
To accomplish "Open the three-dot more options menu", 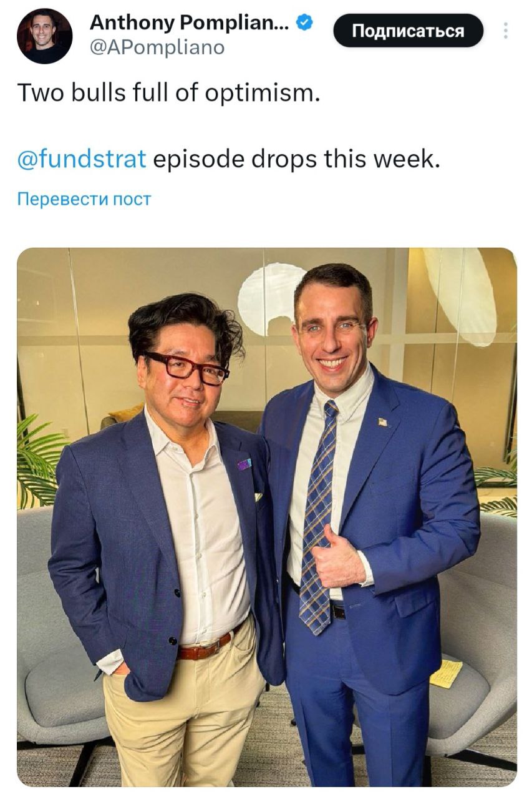I will pos(506,31).
